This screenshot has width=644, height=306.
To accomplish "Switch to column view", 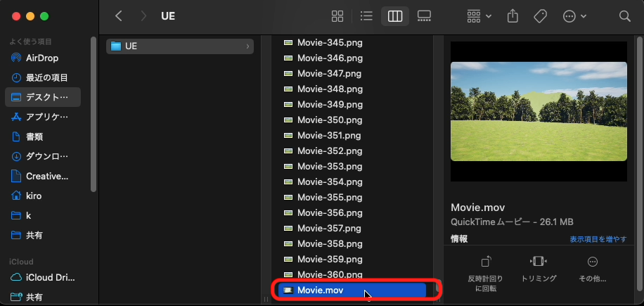I will [x=394, y=16].
